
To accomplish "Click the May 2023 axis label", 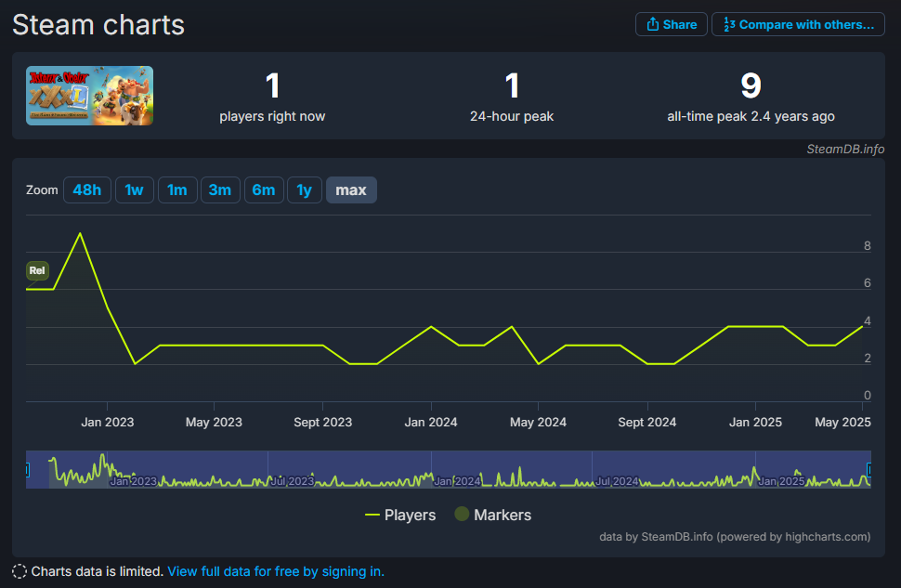I will click(x=214, y=422).
